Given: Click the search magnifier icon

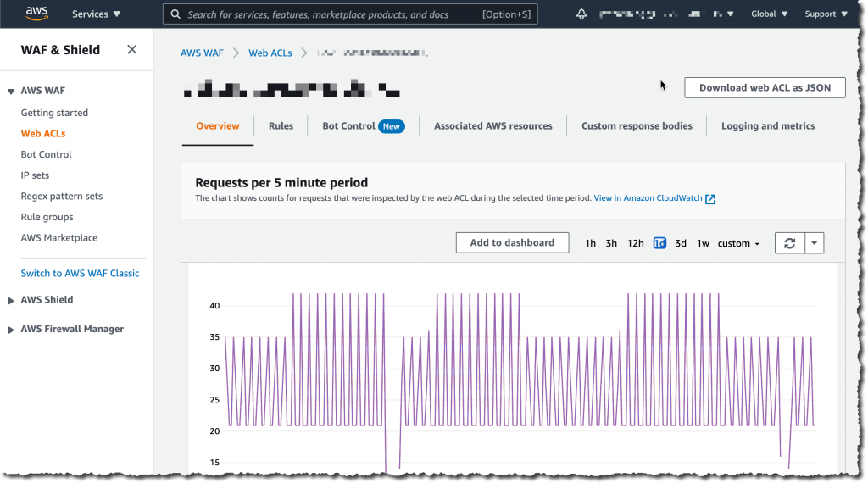Looking at the screenshot, I should pyautogui.click(x=175, y=14).
